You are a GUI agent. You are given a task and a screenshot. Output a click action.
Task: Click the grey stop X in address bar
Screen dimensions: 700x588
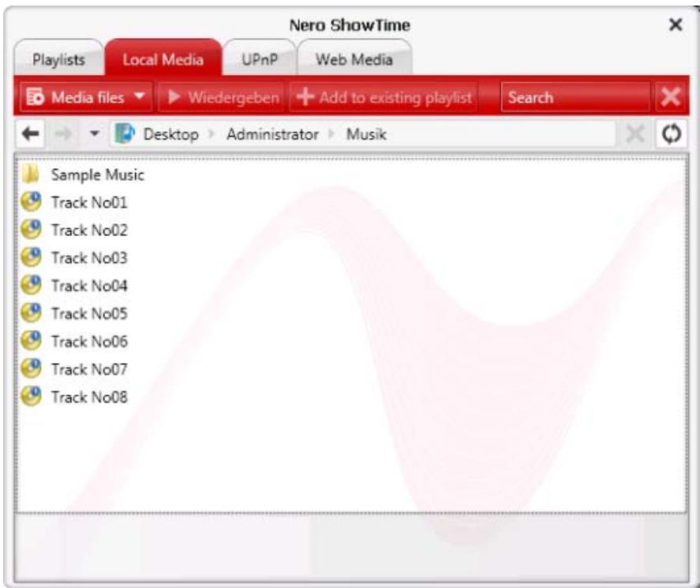click(x=634, y=133)
